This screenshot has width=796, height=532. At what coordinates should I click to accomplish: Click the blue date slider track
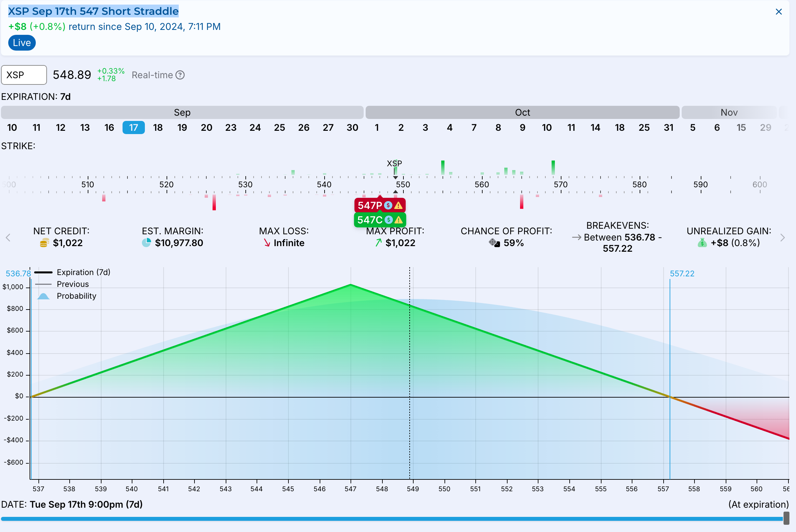pyautogui.click(x=392, y=519)
